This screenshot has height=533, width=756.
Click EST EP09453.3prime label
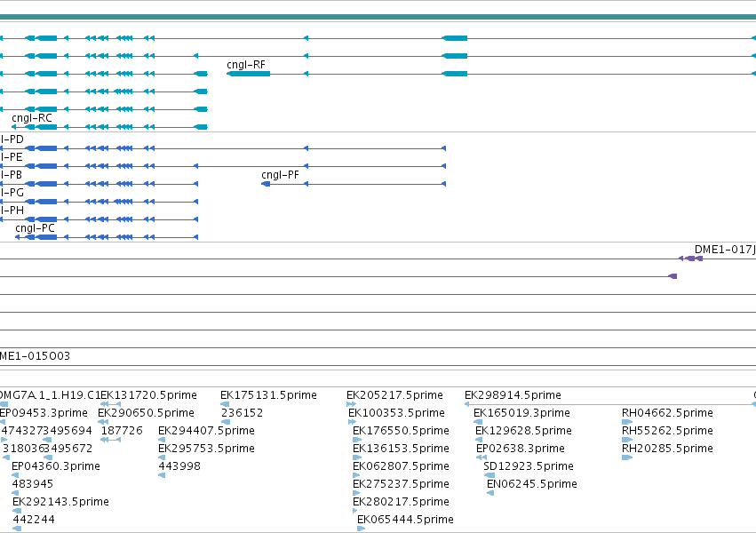pos(44,413)
